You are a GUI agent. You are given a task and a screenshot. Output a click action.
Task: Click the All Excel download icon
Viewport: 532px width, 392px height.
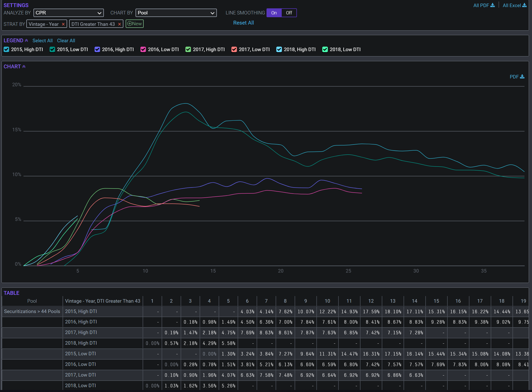pos(524,5)
